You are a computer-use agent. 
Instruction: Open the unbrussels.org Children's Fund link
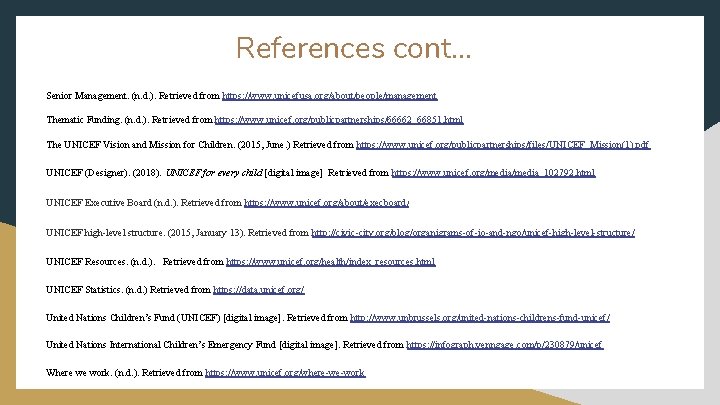(480, 317)
